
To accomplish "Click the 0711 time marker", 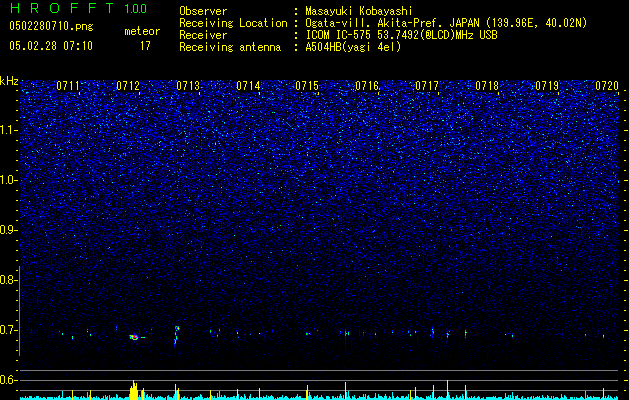I will click(x=68, y=85).
